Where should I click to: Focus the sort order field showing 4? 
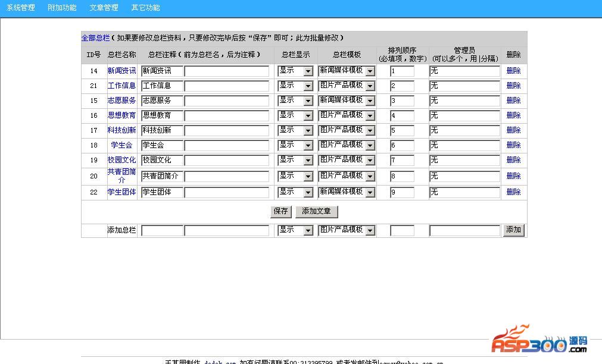pos(402,115)
